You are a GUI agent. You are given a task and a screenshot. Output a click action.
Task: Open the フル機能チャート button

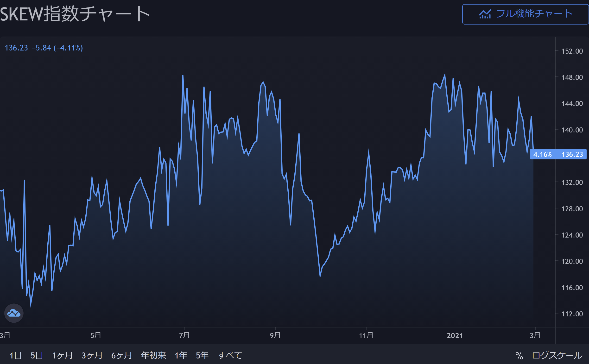[525, 14]
